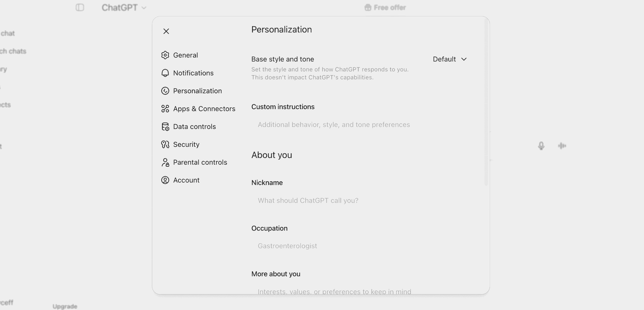The image size is (644, 310).
Task: Toggle the left sidebar panel icon
Action: [x=80, y=8]
